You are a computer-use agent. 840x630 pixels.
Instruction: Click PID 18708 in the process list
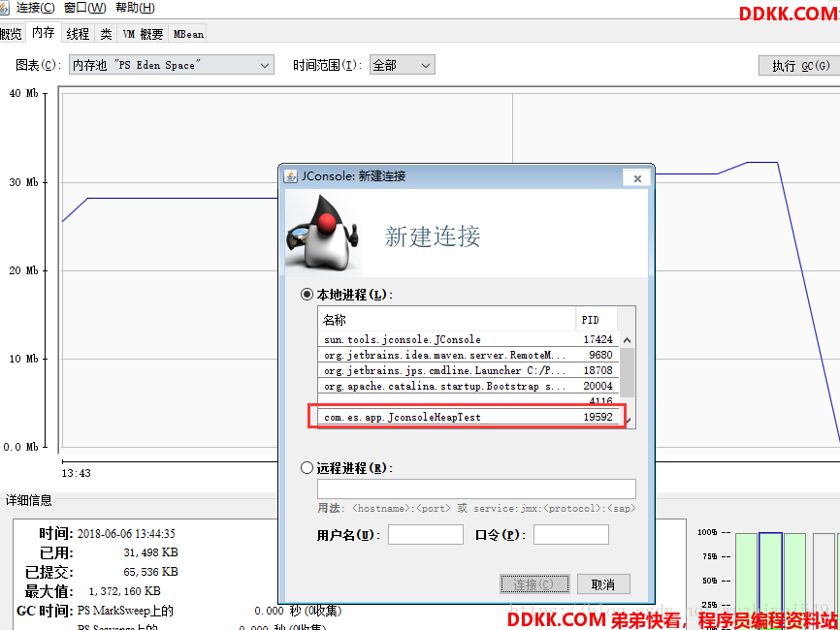598,370
